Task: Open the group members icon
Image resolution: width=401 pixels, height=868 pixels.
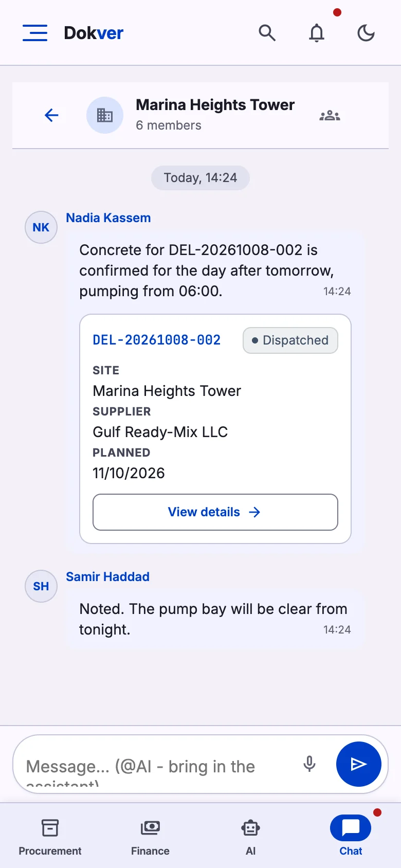Action: (x=330, y=115)
